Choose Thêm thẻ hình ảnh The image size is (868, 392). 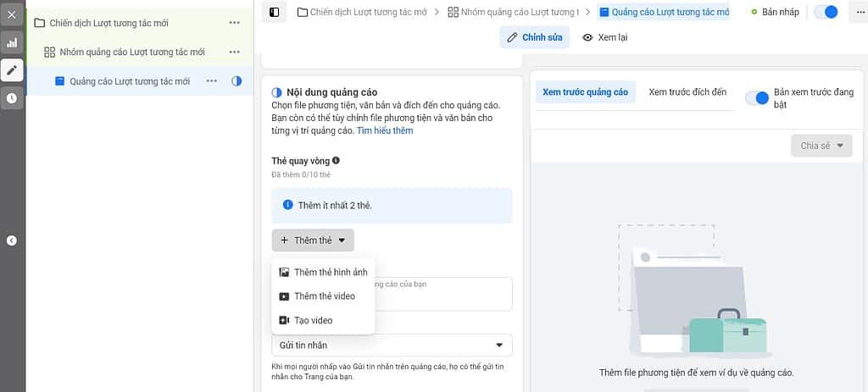(x=323, y=272)
